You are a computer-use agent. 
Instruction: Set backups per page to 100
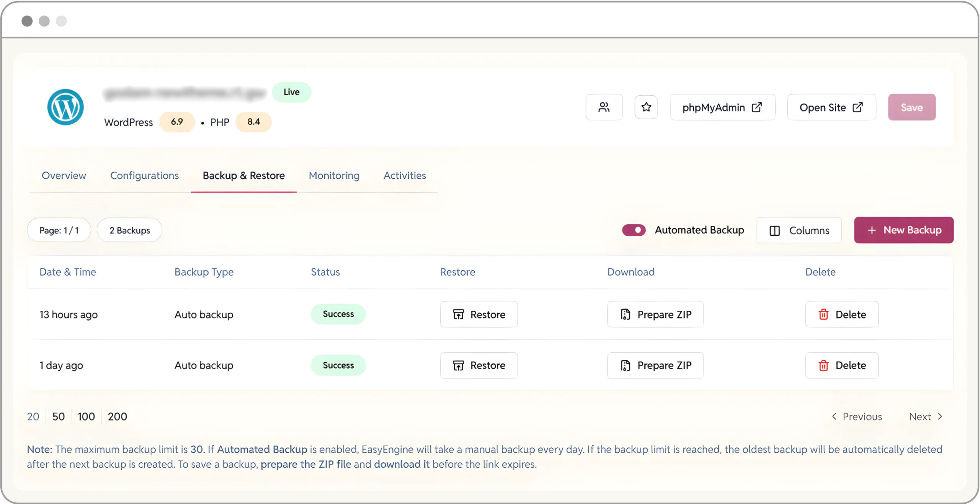click(86, 416)
